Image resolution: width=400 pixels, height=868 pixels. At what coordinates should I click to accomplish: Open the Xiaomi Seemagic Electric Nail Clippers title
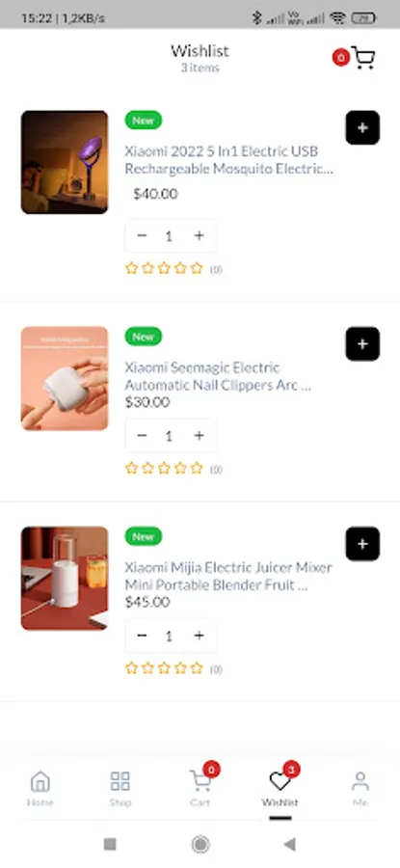[218, 376]
